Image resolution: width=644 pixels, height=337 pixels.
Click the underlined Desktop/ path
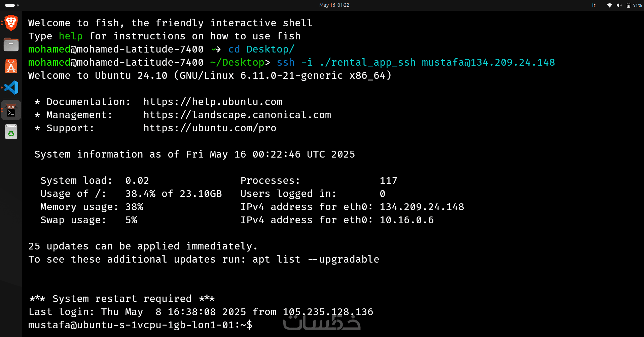coord(270,49)
